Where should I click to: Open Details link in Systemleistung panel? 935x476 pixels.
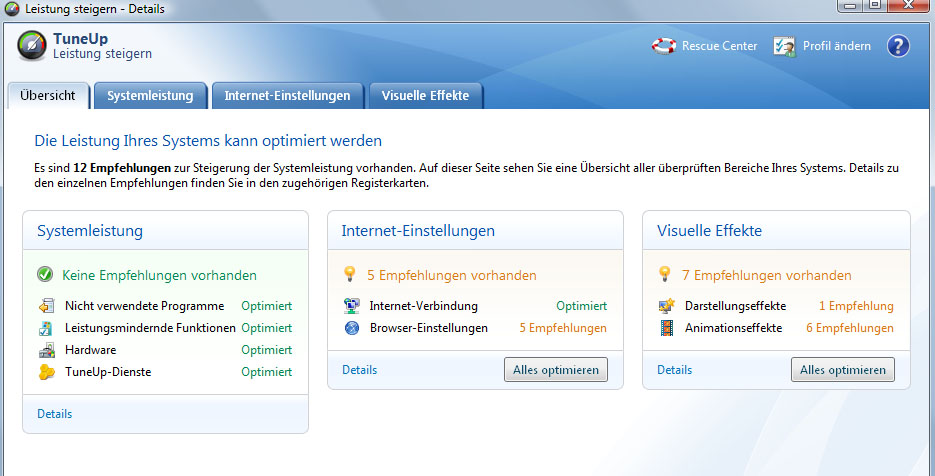coord(55,414)
